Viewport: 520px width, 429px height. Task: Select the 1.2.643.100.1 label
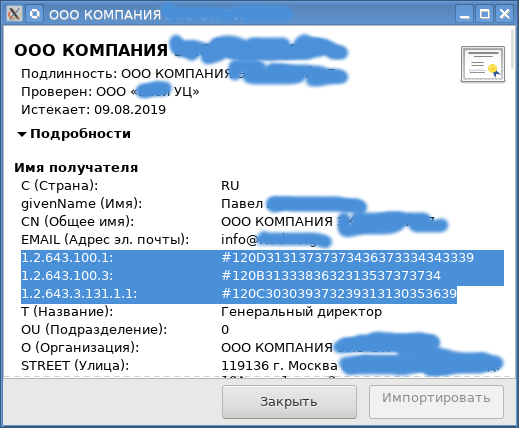pyautogui.click(x=67, y=258)
